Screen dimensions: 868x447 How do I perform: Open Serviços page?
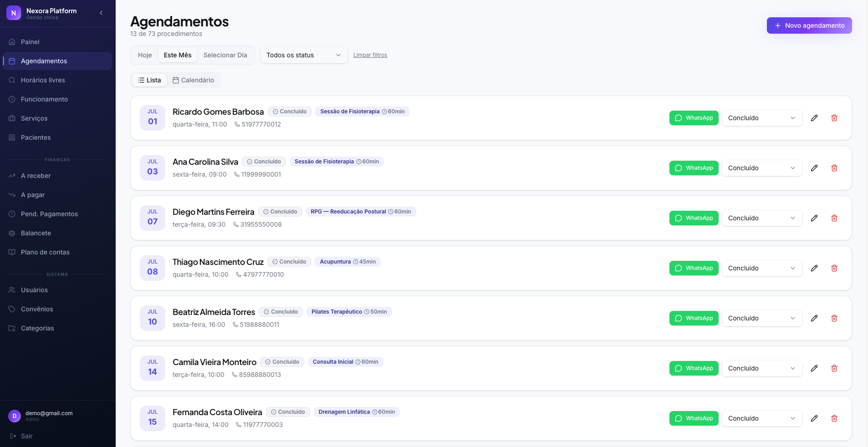[x=57, y=118]
